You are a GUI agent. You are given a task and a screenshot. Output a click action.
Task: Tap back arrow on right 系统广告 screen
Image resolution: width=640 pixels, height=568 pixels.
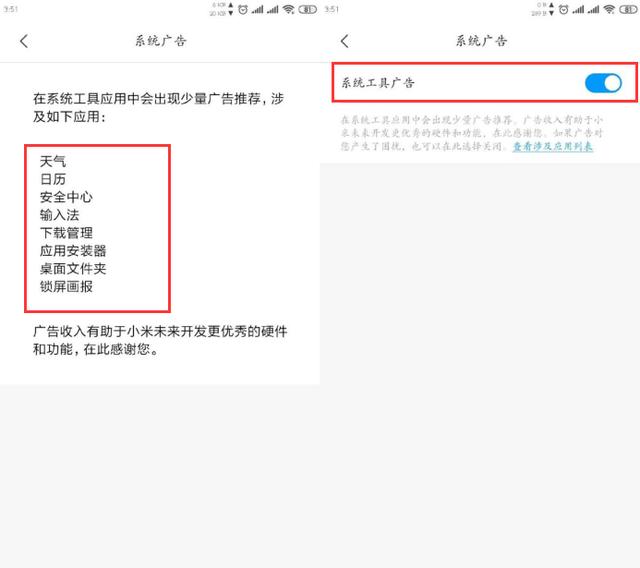pos(345,41)
